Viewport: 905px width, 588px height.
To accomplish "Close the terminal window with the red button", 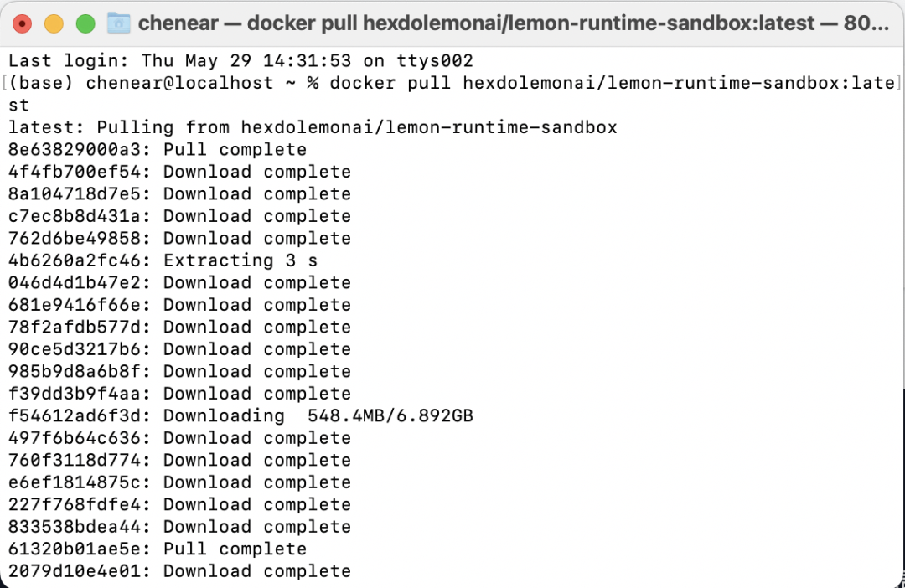I will (23, 23).
